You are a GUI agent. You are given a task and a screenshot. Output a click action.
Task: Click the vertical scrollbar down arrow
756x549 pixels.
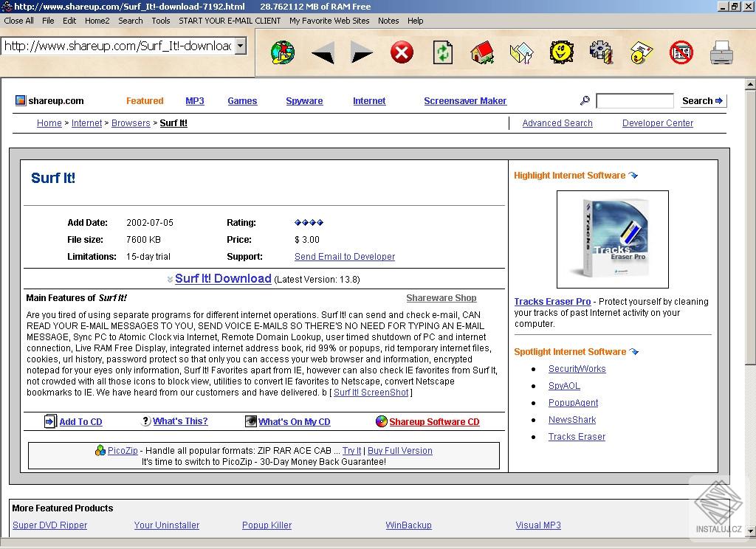(x=750, y=531)
